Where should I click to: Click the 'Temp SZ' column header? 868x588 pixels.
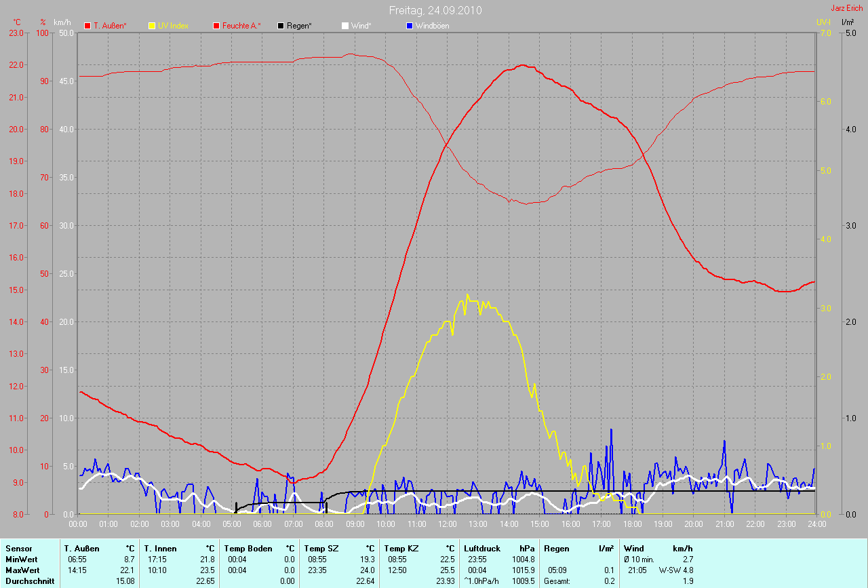[x=321, y=548]
